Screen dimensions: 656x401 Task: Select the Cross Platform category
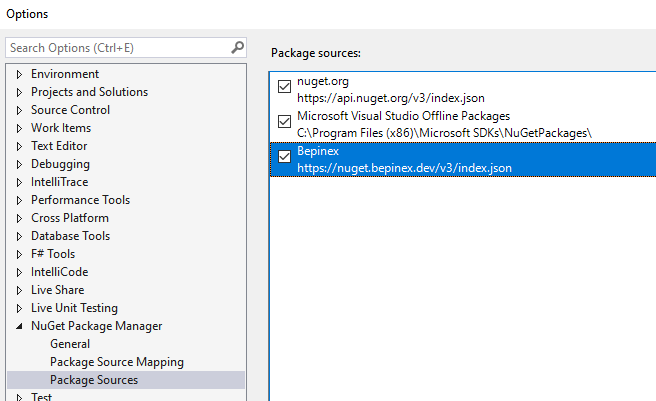coord(70,218)
